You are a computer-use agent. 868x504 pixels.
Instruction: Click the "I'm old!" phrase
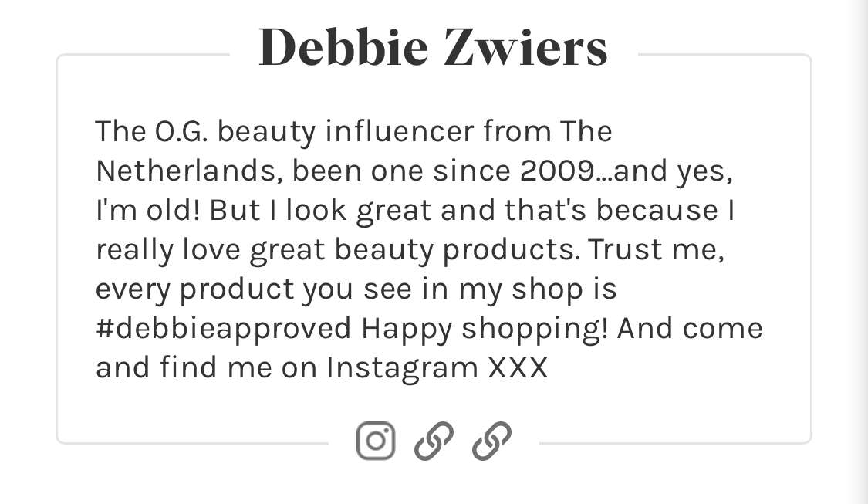[147, 211]
